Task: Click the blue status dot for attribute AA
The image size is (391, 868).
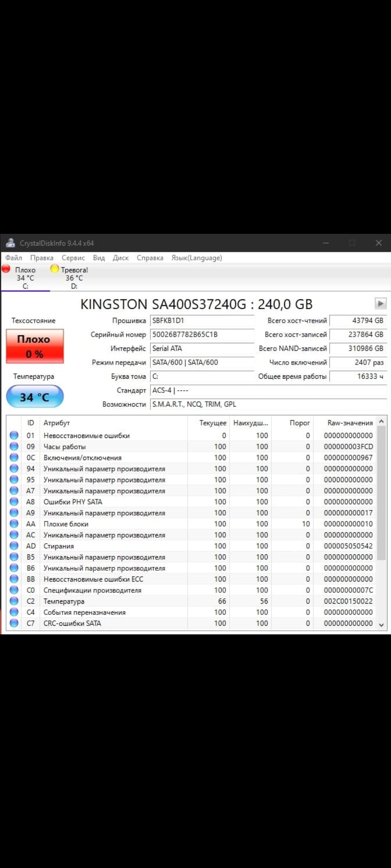Action: click(x=14, y=523)
